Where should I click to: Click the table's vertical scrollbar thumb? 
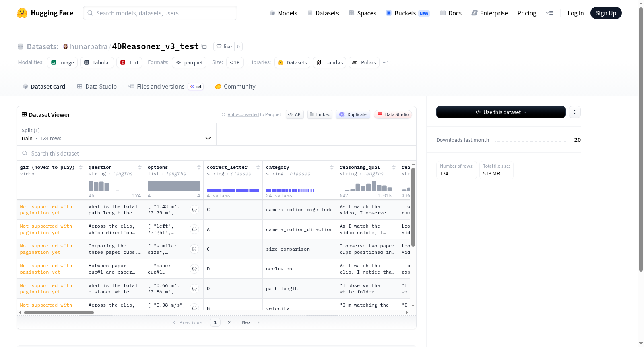(x=413, y=207)
